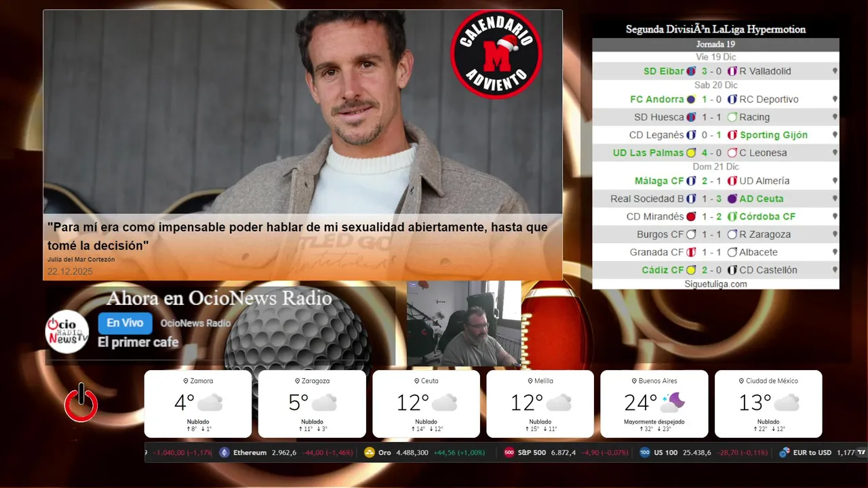The width and height of the screenshot is (868, 488).
Task: Click the US 100 value 25.438,6
Action: (696, 453)
